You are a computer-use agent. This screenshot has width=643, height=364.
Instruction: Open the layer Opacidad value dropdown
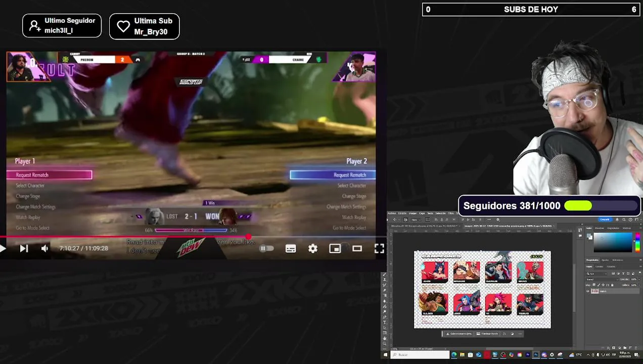[639, 279]
